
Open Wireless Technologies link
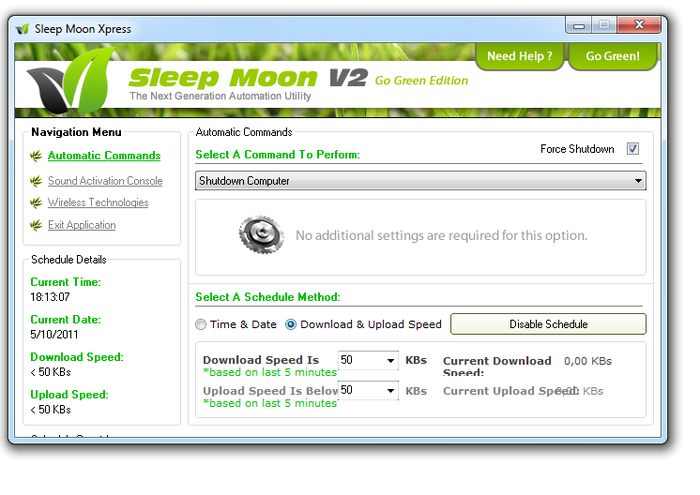(x=98, y=203)
